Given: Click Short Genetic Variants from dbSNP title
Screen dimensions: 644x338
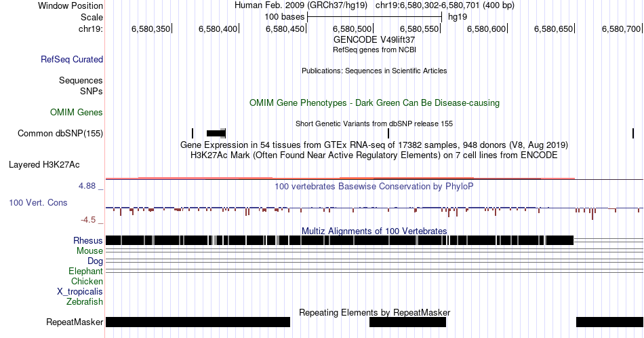Looking at the screenshot, I should tap(374, 124).
